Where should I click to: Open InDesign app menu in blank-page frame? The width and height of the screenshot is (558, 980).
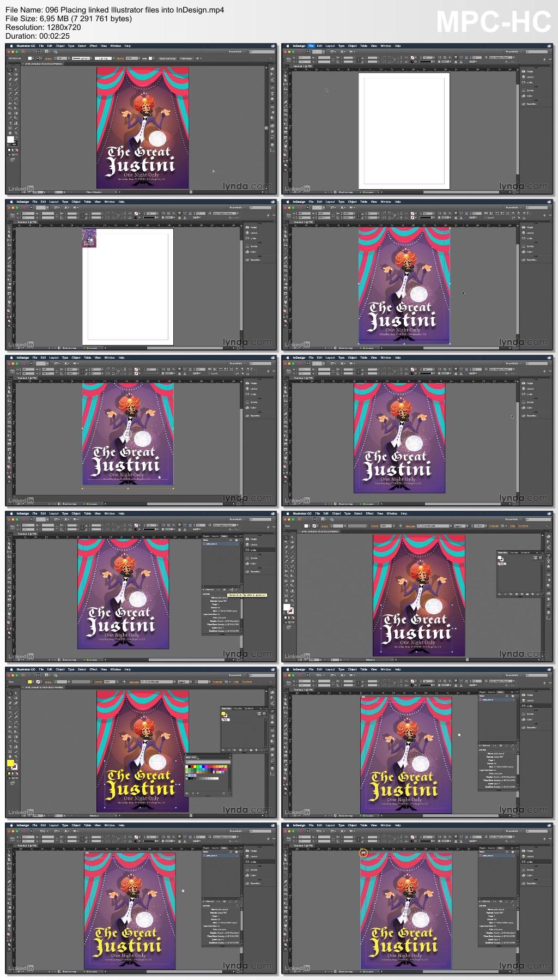(299, 46)
